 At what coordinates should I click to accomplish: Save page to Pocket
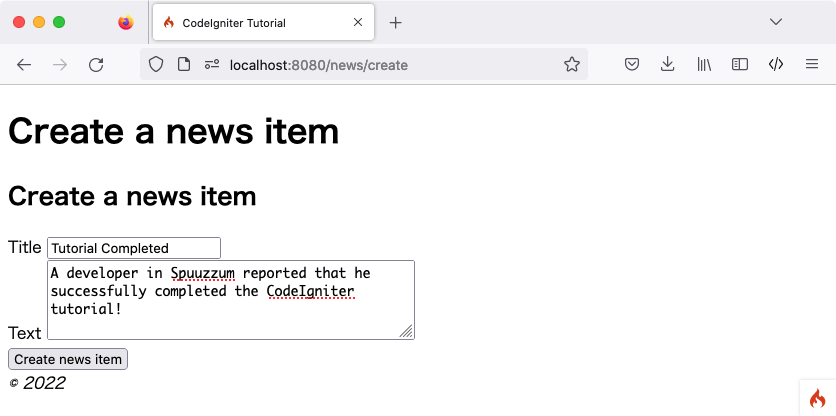click(x=632, y=65)
